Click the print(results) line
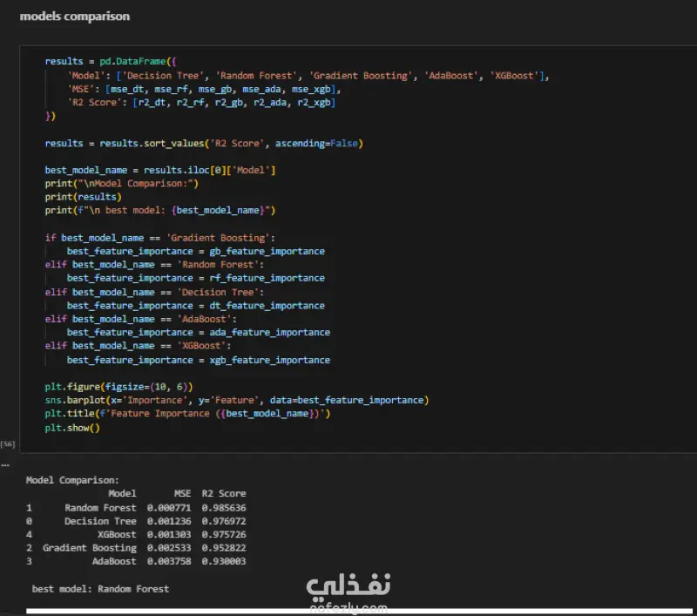697x616 pixels. click(84, 197)
